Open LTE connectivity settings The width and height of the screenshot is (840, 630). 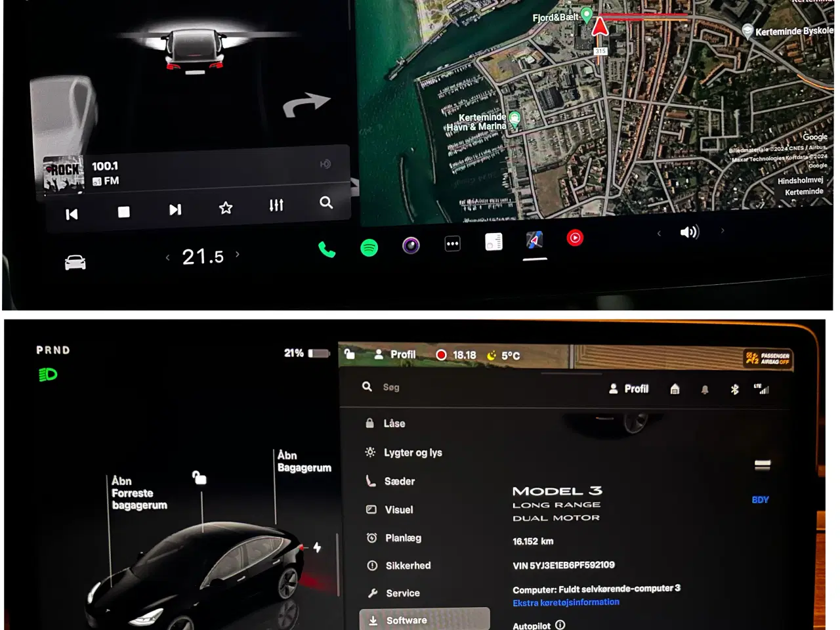coord(761,389)
